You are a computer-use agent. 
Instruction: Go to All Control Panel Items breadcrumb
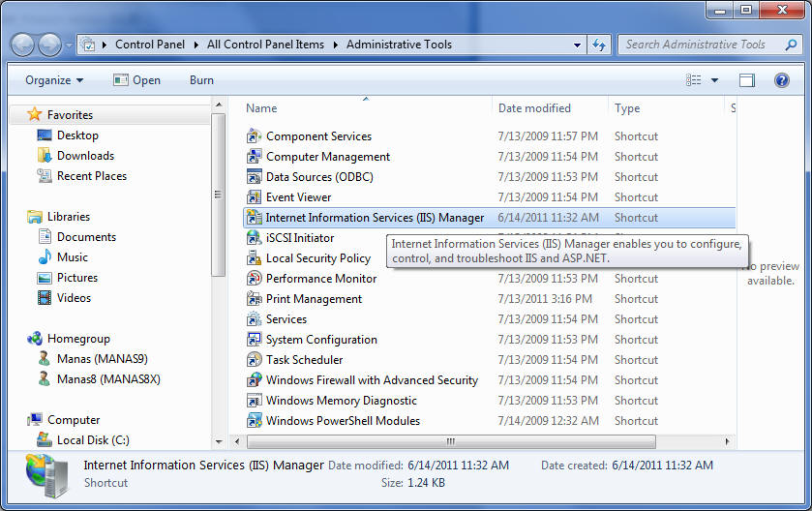265,45
